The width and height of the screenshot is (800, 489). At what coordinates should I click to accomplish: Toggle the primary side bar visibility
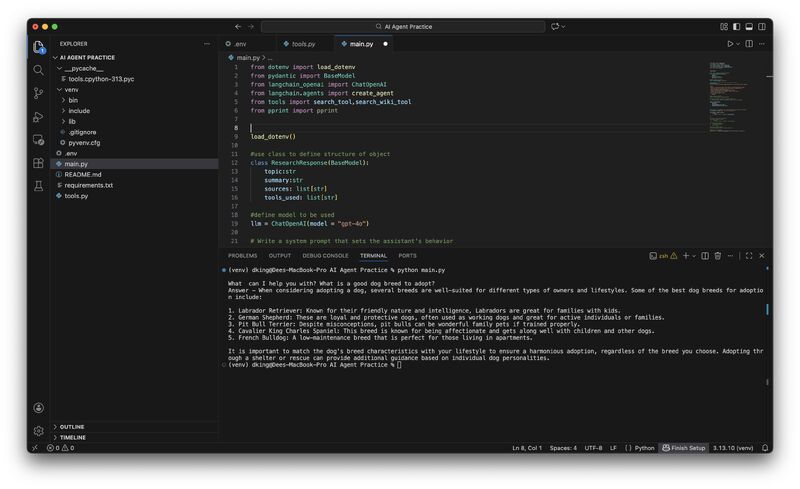point(737,27)
